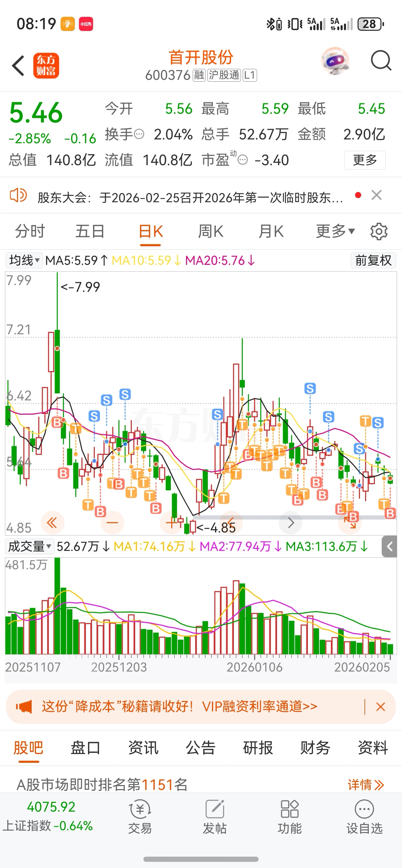The width and height of the screenshot is (402, 868).
Task: Toggle 前复权 adjustment mode
Action: pos(373,261)
